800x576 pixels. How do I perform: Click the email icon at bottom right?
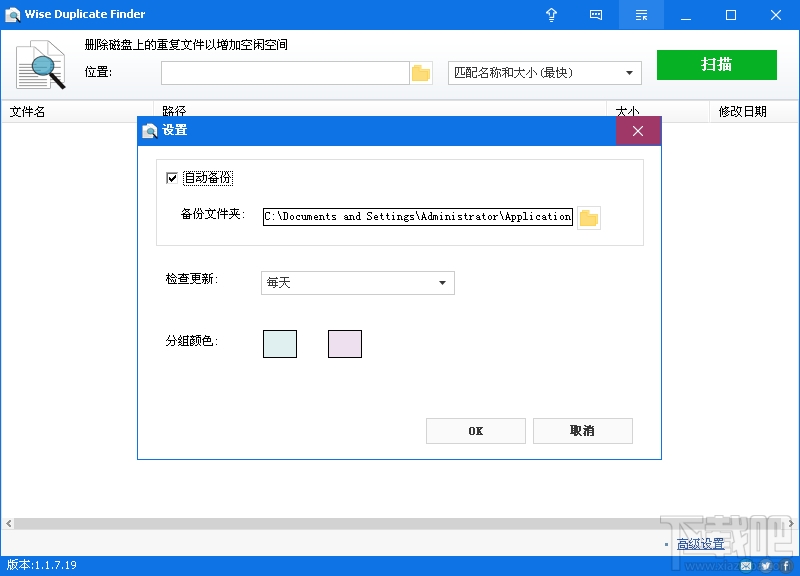pos(746,565)
